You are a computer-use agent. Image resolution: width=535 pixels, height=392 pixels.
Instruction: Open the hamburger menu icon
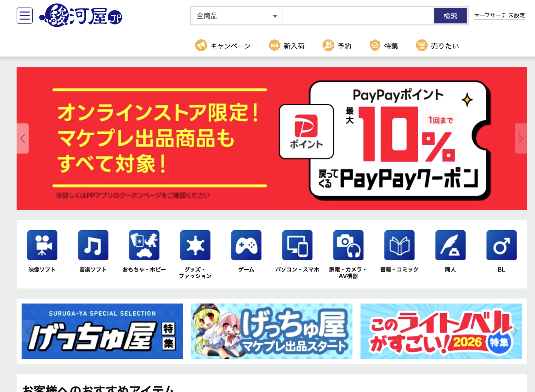coord(25,16)
